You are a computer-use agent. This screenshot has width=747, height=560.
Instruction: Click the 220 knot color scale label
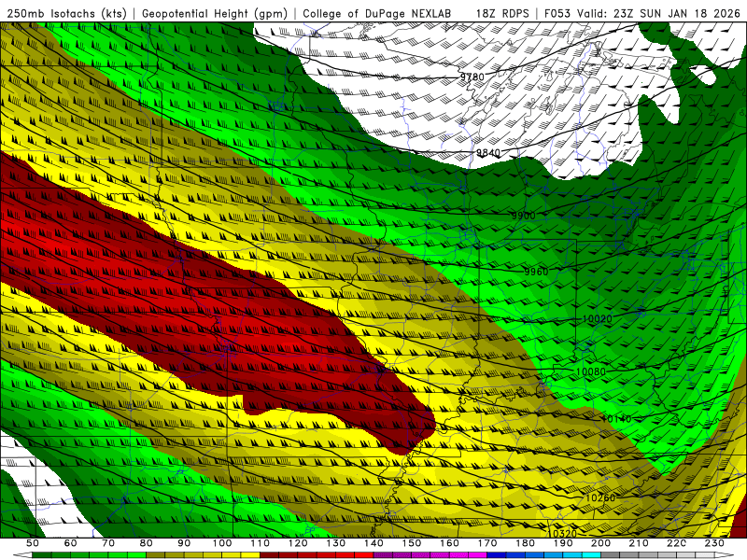click(676, 543)
